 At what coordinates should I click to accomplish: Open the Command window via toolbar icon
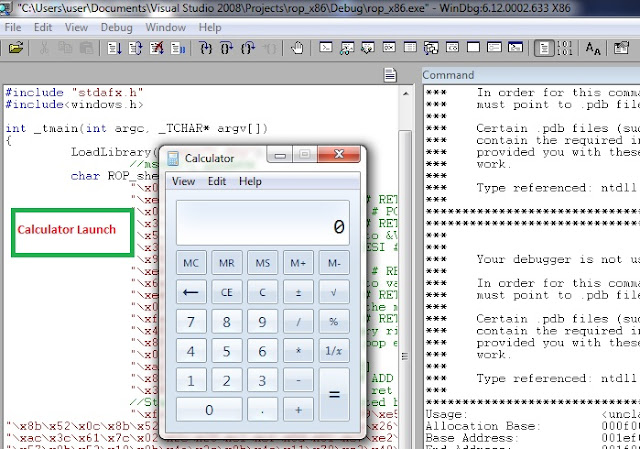[x=325, y=48]
